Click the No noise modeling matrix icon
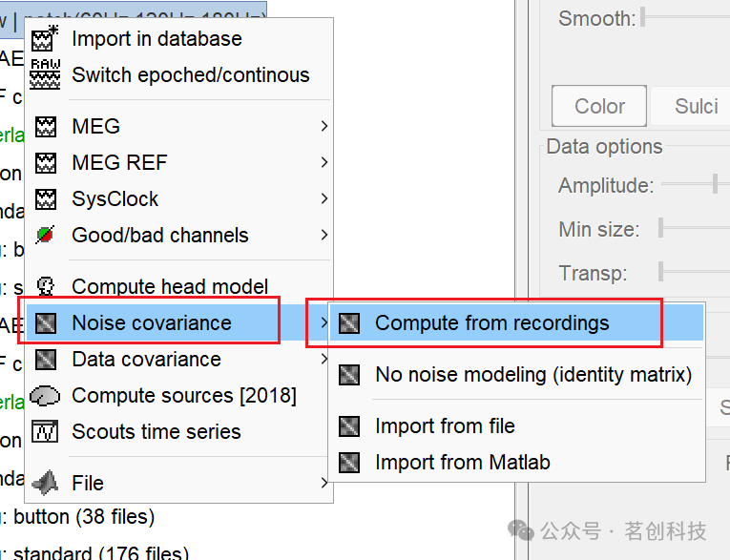730x560 pixels. click(349, 375)
